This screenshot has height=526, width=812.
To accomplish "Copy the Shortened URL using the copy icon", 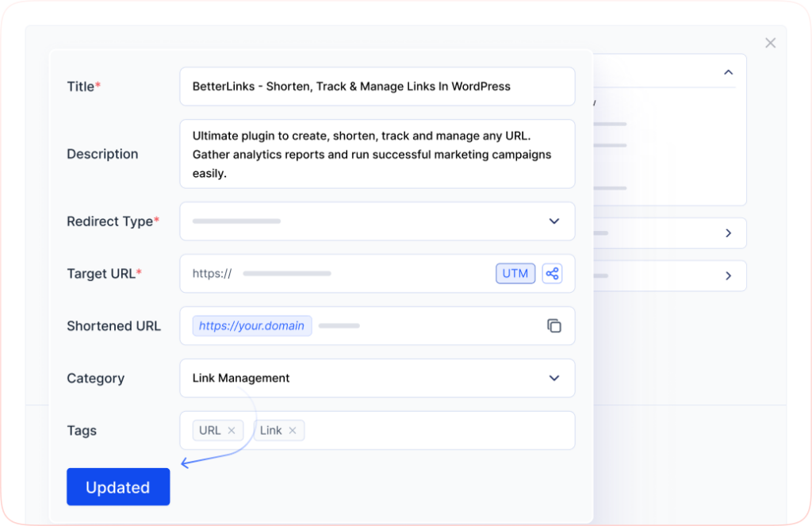I will click(x=554, y=325).
